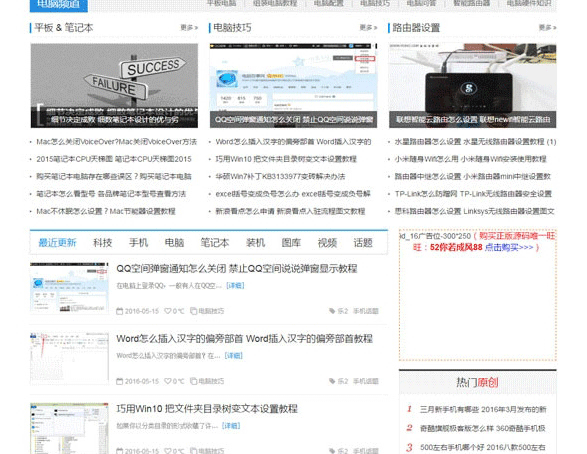587x454 pixels.
Task: Click the heart like icon on Word偏旁部首 article
Action: [168, 381]
